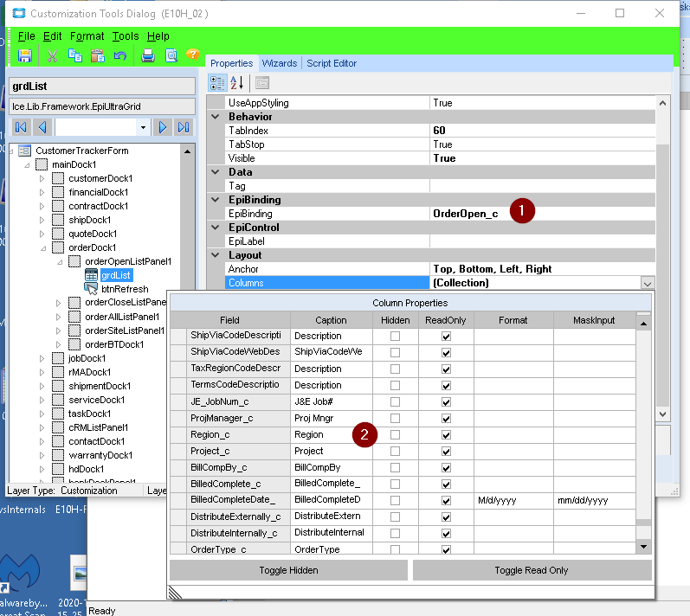Expand the orderAllListPanel1 tree node

(58, 317)
